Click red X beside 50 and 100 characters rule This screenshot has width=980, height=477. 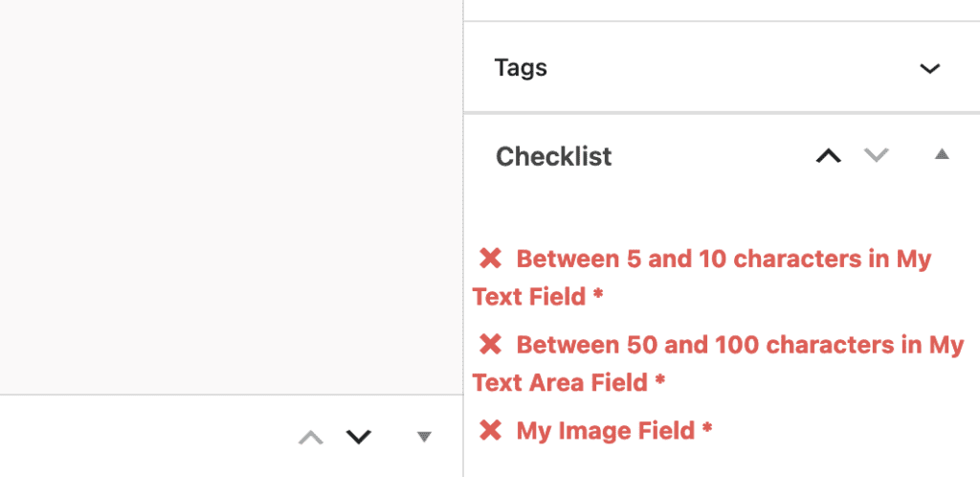(x=490, y=345)
